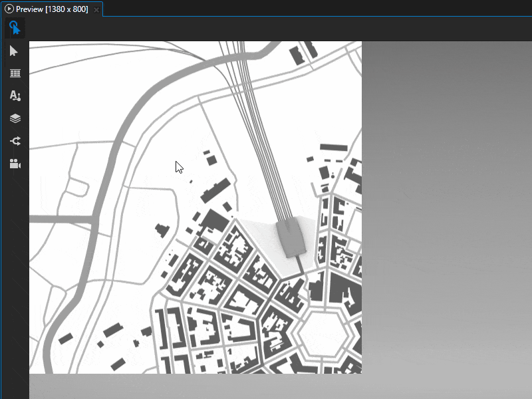The image size is (532, 399).
Task: Select the arrow selection tool
Action: click(x=15, y=51)
